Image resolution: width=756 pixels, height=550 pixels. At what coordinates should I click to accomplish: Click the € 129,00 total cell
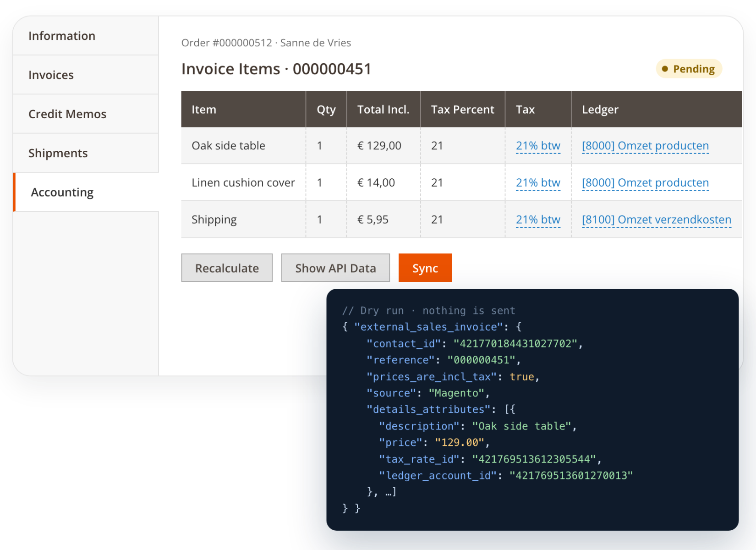tap(383, 146)
